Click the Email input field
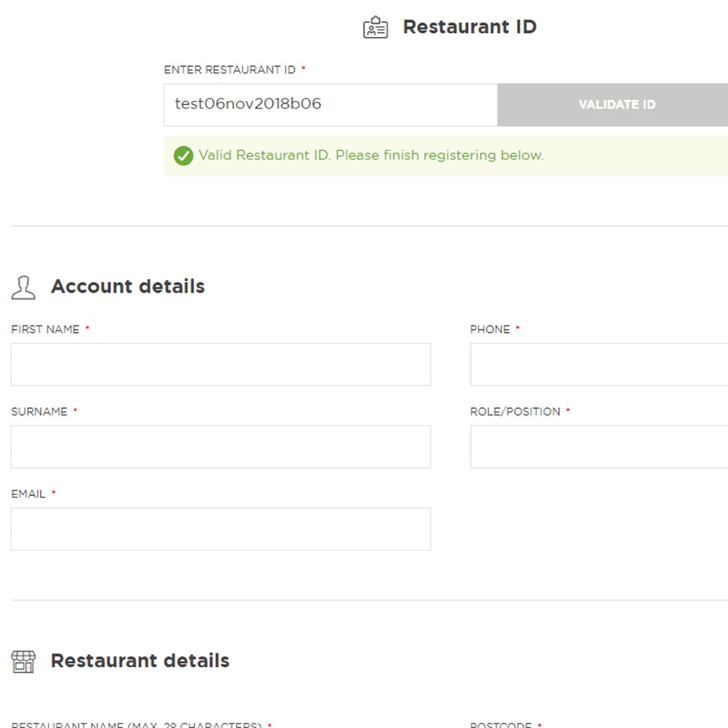The width and height of the screenshot is (728, 728). click(x=221, y=529)
